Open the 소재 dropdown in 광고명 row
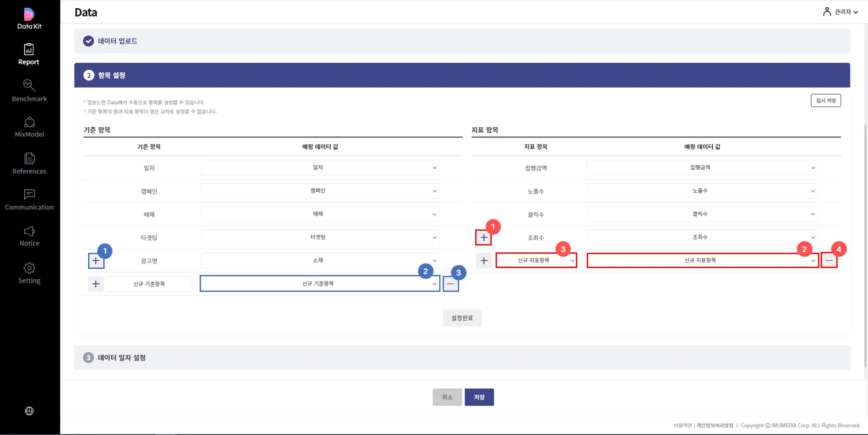The width and height of the screenshot is (868, 435). click(320, 261)
